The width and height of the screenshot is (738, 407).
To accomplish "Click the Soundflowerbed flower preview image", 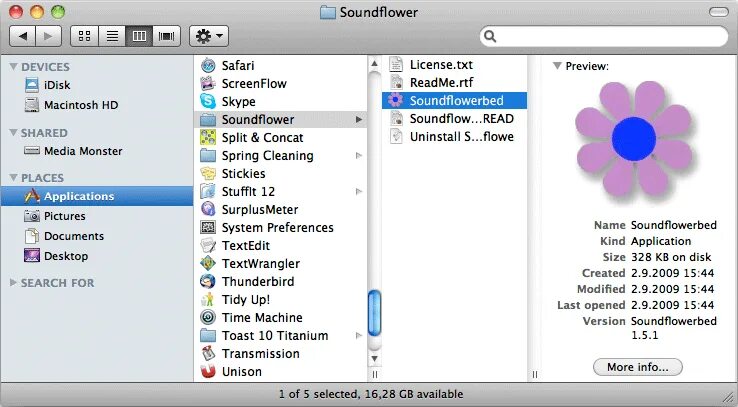I will [634, 140].
